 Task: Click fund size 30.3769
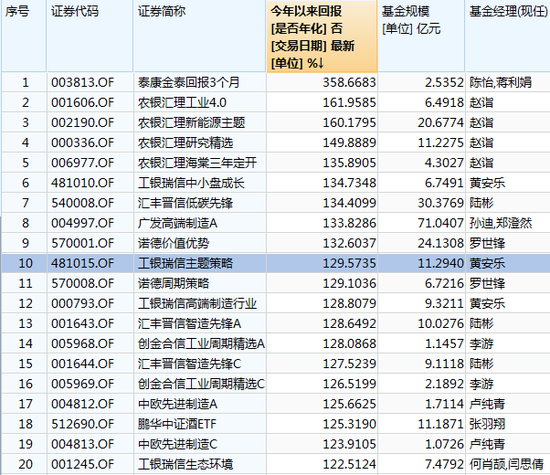point(441,203)
